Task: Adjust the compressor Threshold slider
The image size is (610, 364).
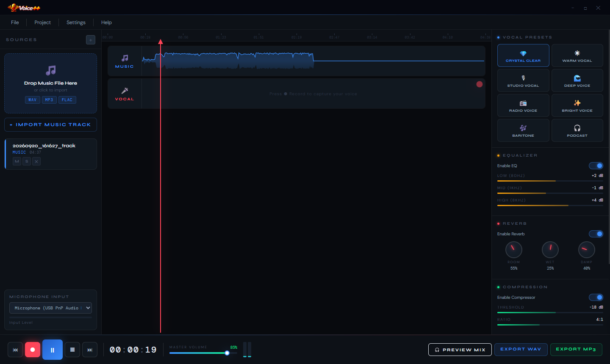Action: [550, 312]
